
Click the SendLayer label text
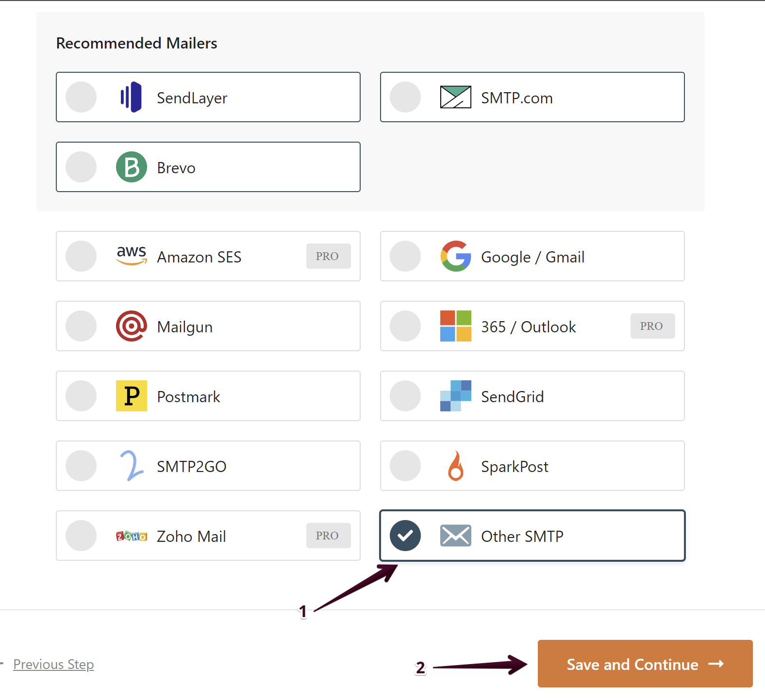coord(192,98)
